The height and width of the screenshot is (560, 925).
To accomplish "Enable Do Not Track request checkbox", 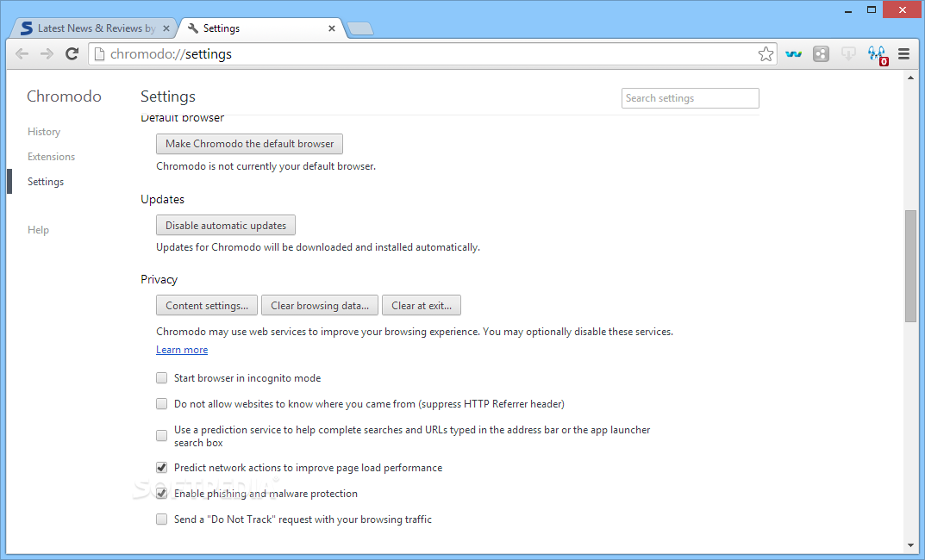I will pos(162,520).
